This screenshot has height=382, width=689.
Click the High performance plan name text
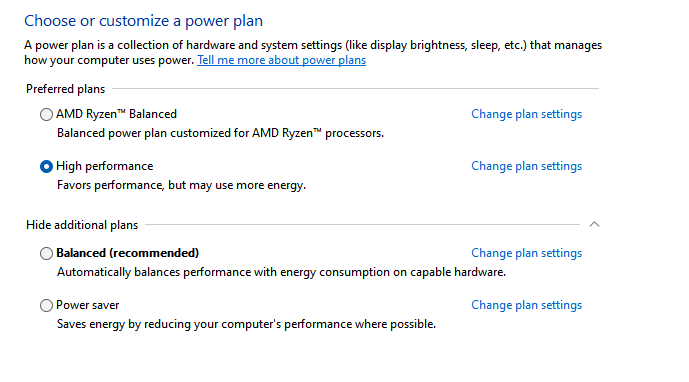105,166
